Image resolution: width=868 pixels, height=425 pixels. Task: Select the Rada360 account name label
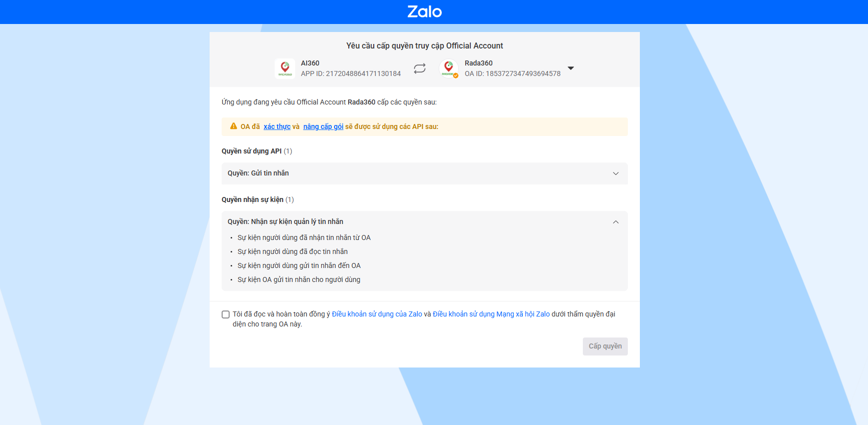[478, 63]
